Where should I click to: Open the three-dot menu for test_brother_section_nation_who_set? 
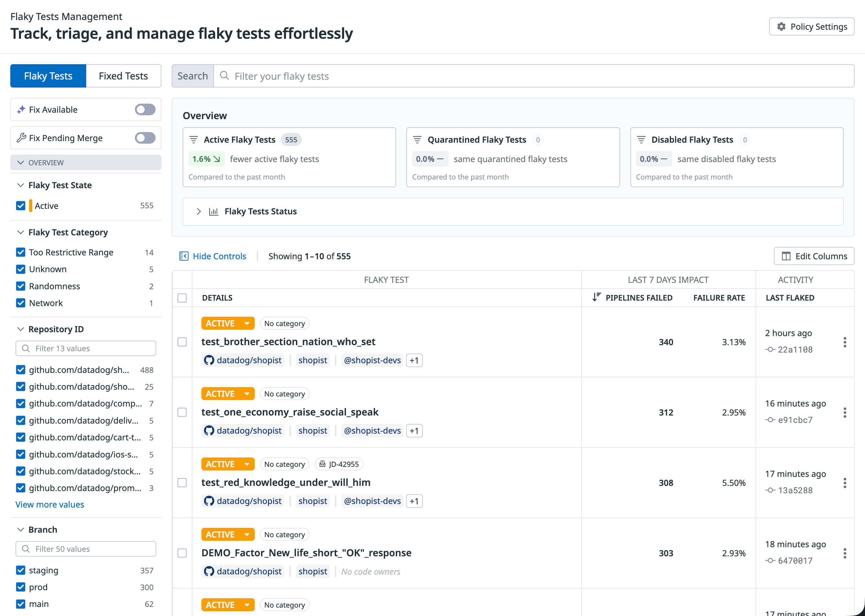845,342
